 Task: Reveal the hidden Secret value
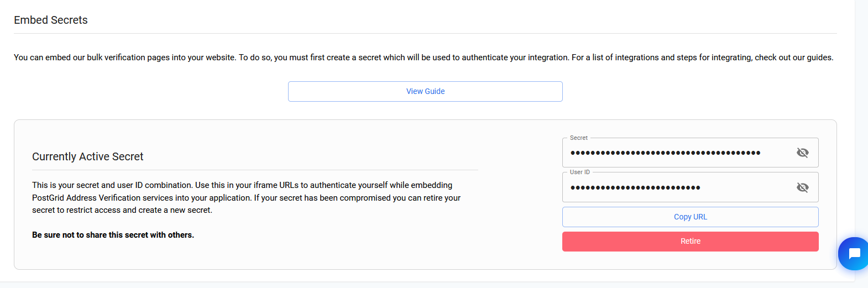(802, 153)
